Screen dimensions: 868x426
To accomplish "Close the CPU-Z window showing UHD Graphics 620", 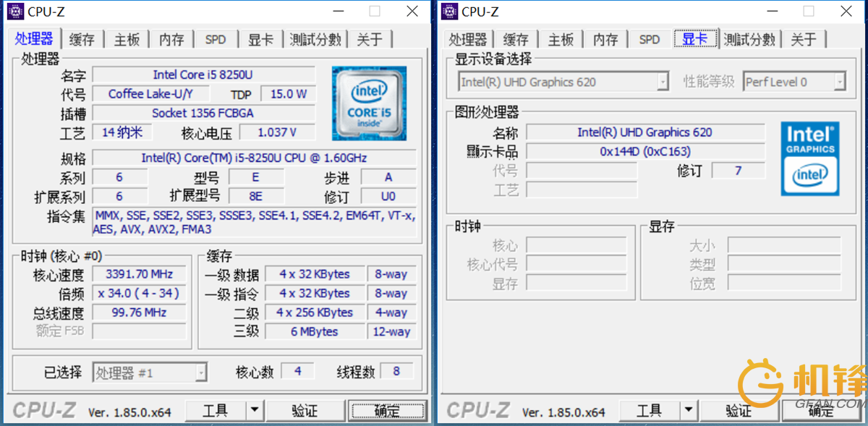I will (x=846, y=12).
